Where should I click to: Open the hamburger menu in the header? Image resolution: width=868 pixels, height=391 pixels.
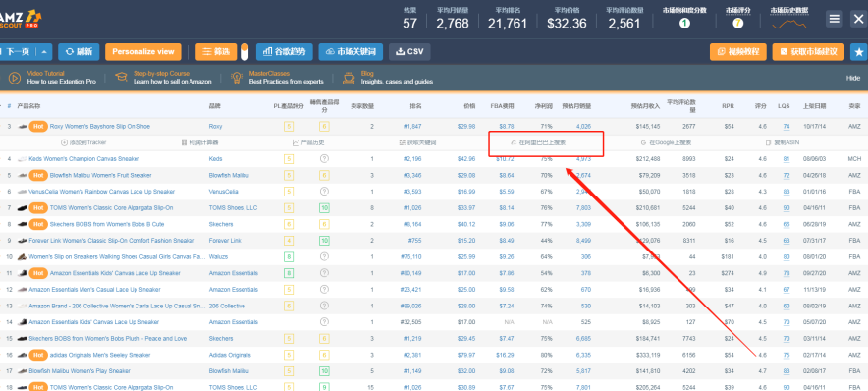pos(834,19)
